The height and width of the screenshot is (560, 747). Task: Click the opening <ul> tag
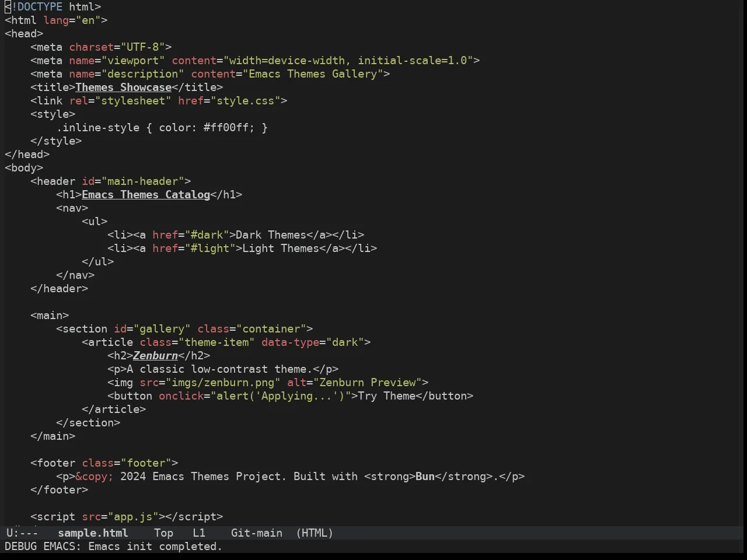[x=95, y=222]
